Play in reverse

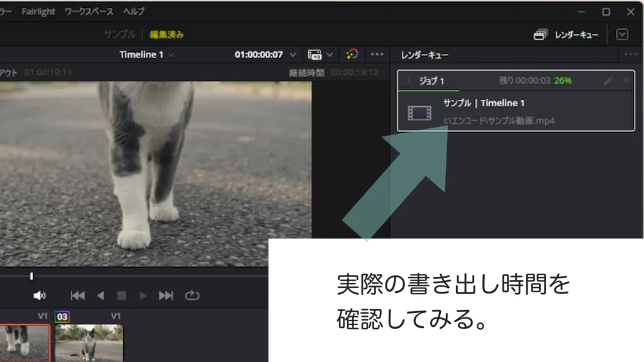[x=100, y=295]
